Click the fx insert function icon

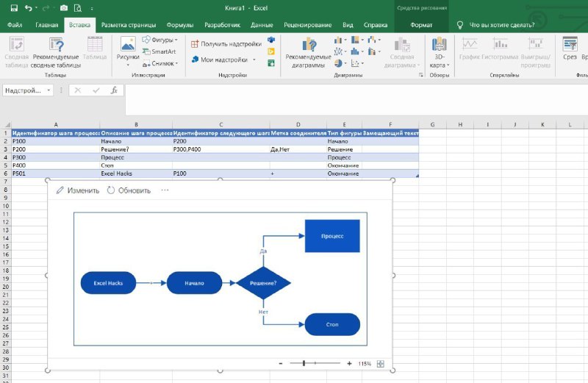[x=115, y=90]
